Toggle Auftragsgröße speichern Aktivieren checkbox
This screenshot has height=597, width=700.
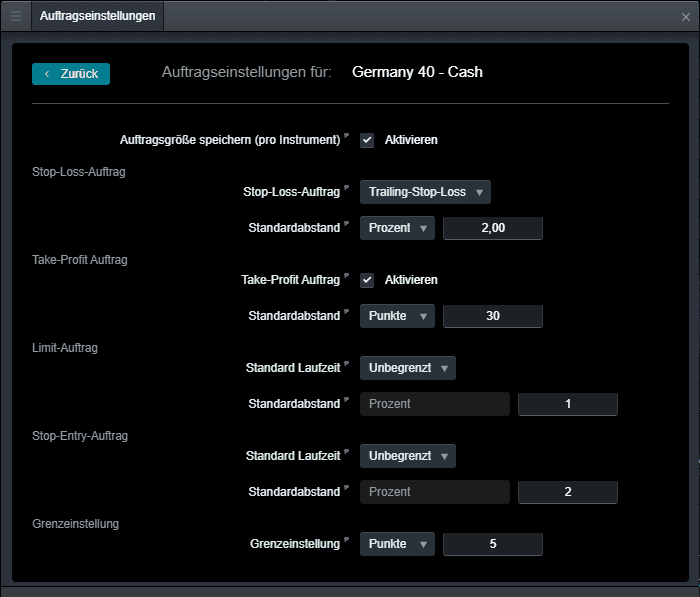(x=367, y=140)
